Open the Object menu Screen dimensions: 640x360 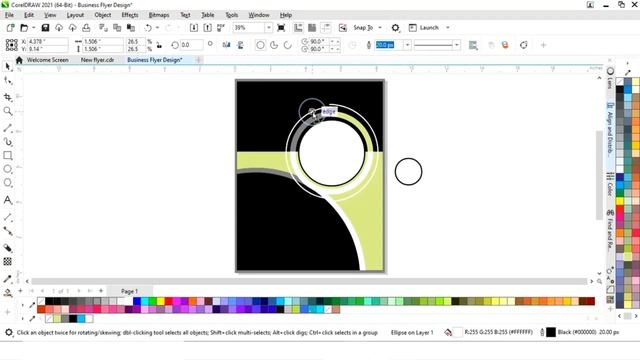[102, 15]
